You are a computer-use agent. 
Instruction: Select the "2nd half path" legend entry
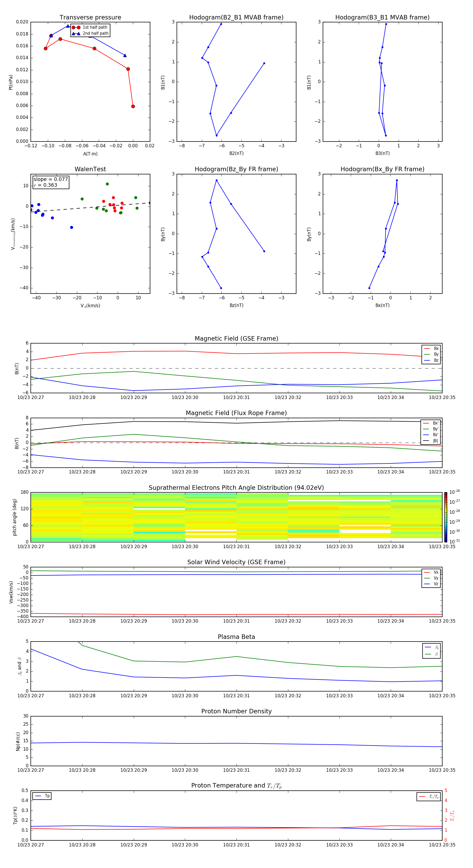[90, 33]
